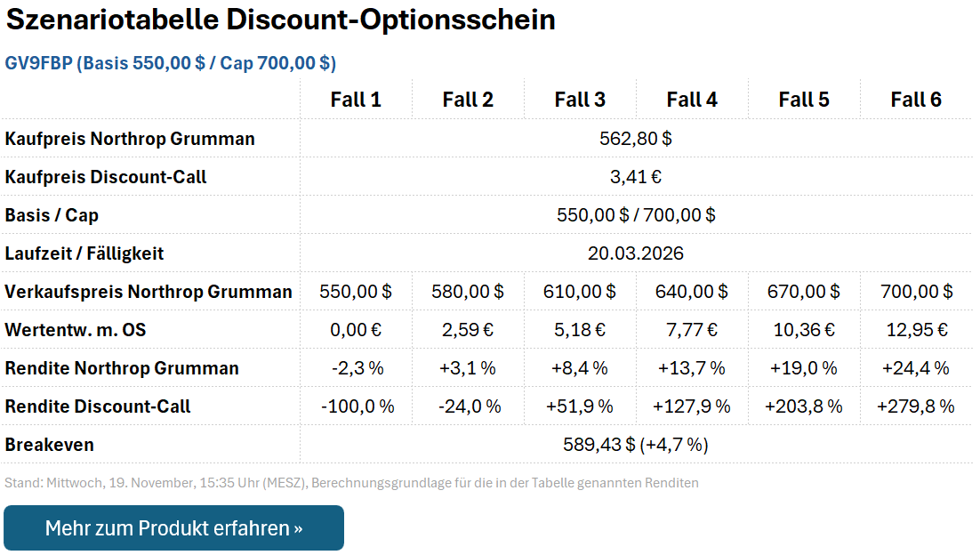Image resolution: width=980 pixels, height=555 pixels.
Task: Select the "Fall 6" column header
Action: point(916,100)
